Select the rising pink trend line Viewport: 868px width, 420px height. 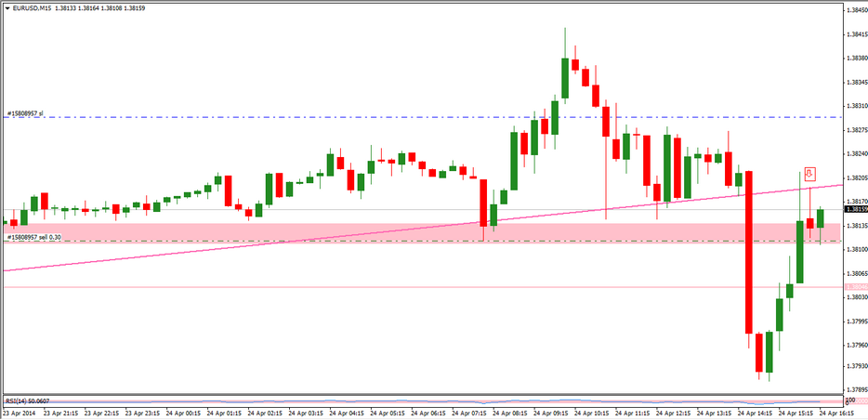186,253
